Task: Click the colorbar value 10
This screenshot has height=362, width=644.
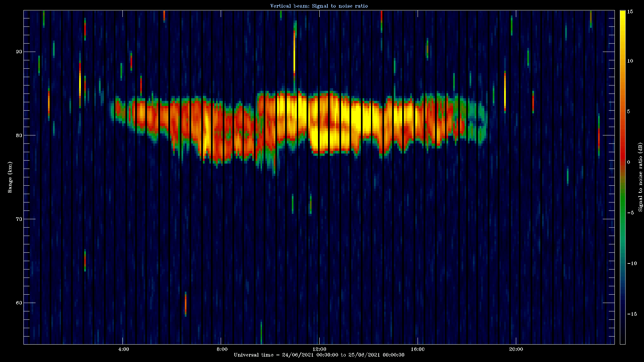Action: pyautogui.click(x=630, y=61)
